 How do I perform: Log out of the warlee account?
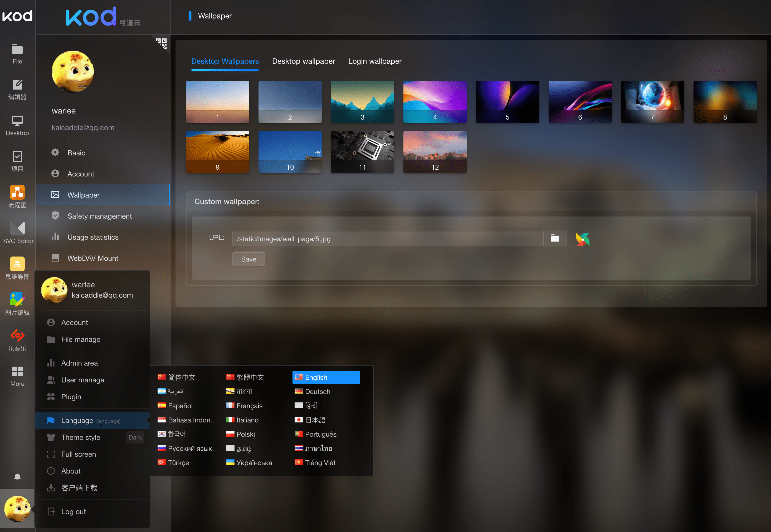pos(74,511)
